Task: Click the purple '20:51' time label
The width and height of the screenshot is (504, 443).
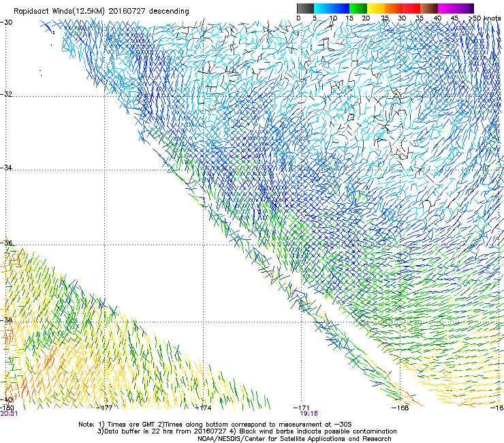Action: [9, 414]
